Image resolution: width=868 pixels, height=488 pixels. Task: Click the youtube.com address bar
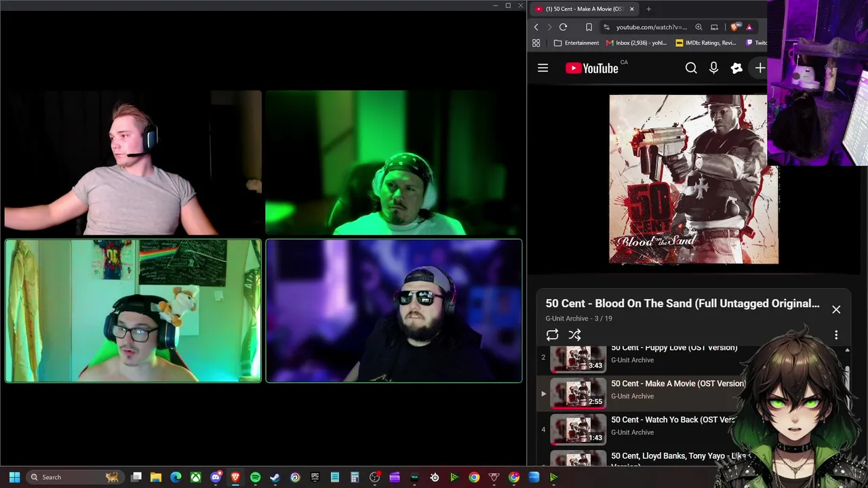(x=652, y=27)
